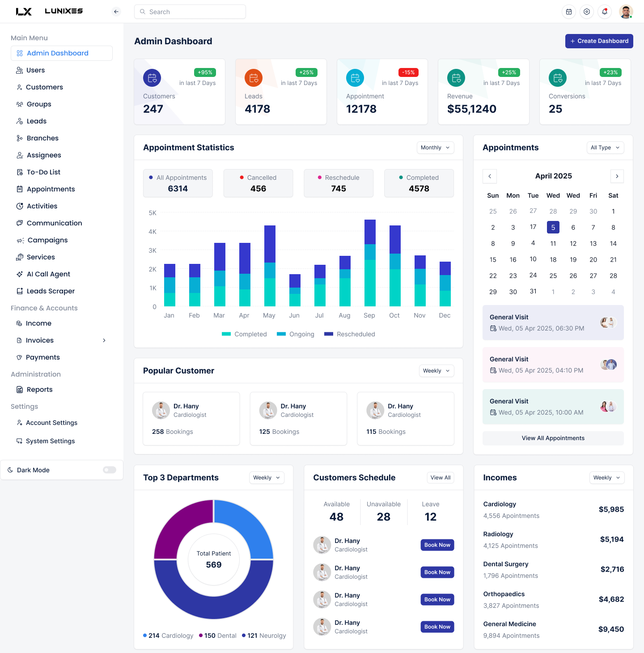The height and width of the screenshot is (653, 644).
Task: Open the calendar icon in top bar
Action: (x=568, y=12)
